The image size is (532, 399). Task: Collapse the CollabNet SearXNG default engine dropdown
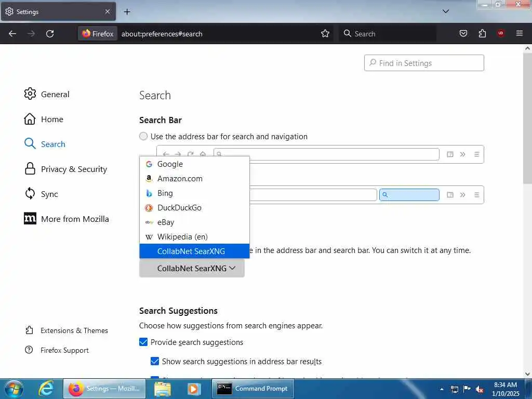192,268
